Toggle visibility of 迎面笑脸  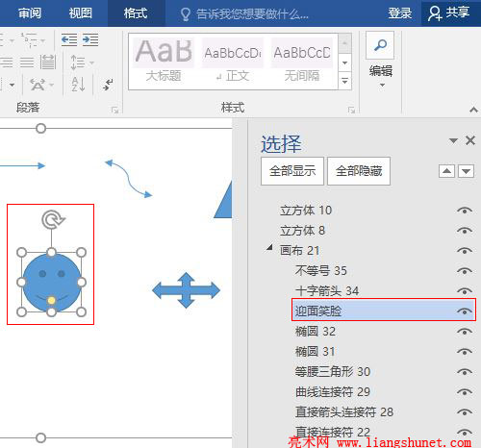465,311
